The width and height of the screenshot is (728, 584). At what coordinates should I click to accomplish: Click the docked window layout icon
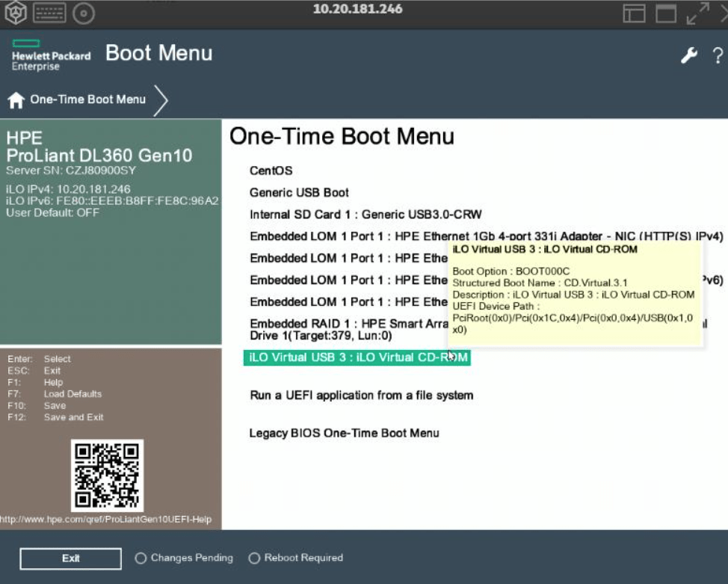tap(635, 13)
